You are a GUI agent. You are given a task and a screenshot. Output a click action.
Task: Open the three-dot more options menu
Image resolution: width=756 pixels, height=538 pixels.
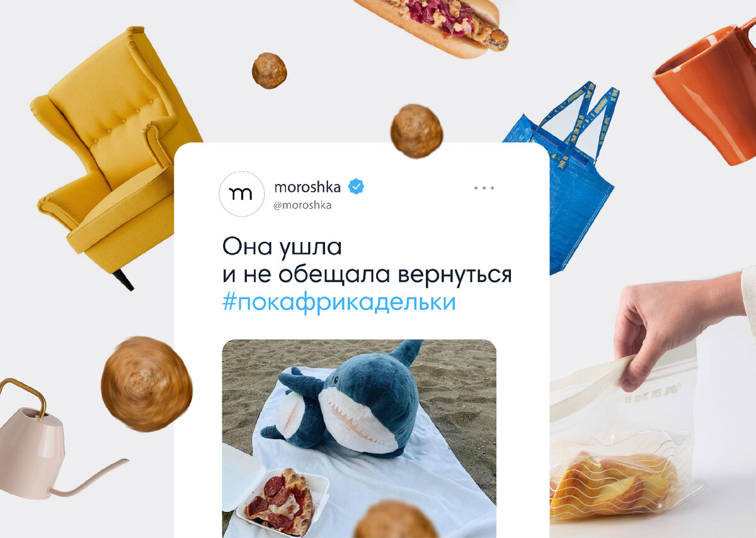pos(484,188)
